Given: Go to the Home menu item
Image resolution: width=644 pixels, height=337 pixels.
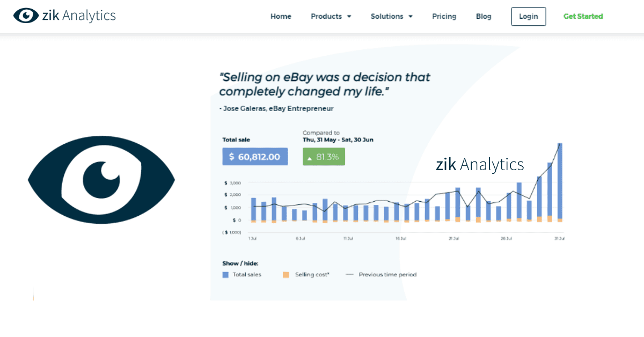Looking at the screenshot, I should click(x=281, y=16).
